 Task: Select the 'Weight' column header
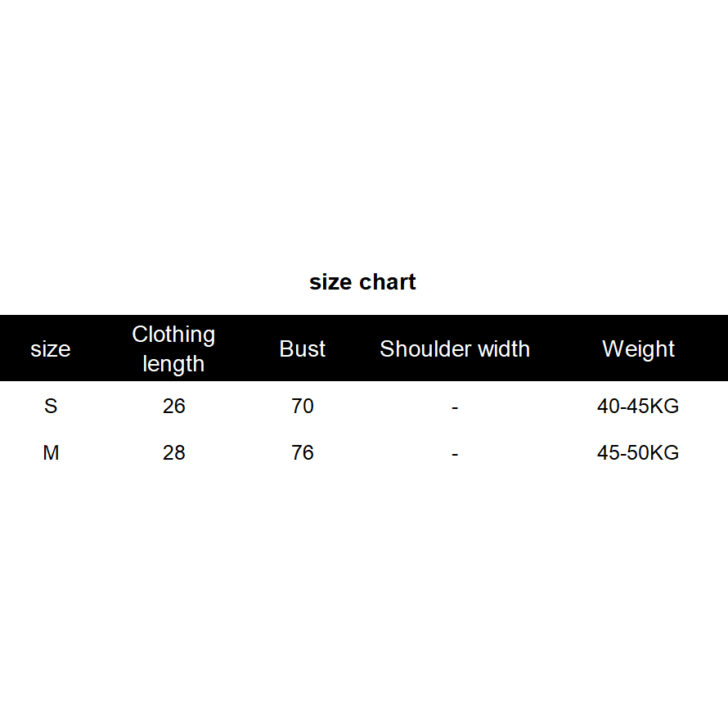[x=638, y=349]
